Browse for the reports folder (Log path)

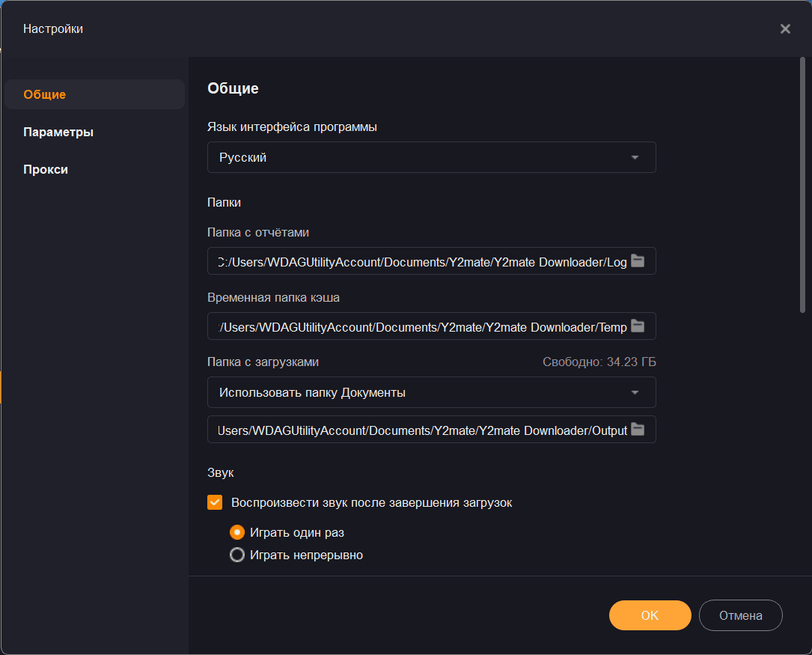(638, 261)
